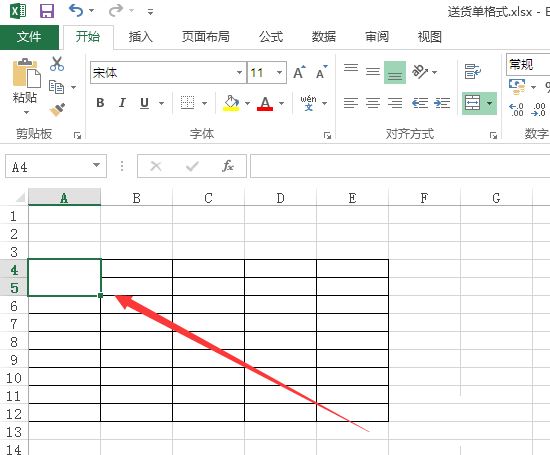Viewport: 550px width, 455px height.
Task: Open the 数据 (Data) tab
Action: (x=324, y=37)
